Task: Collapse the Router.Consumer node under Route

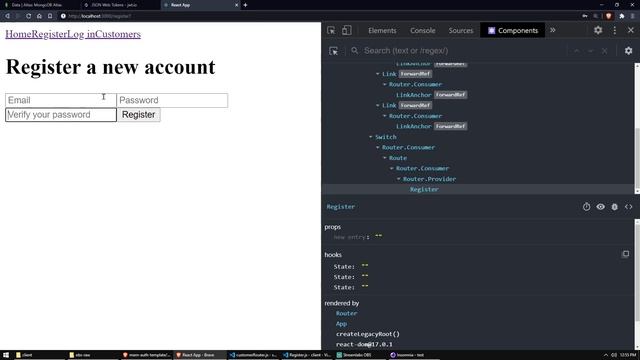Action: (391, 169)
